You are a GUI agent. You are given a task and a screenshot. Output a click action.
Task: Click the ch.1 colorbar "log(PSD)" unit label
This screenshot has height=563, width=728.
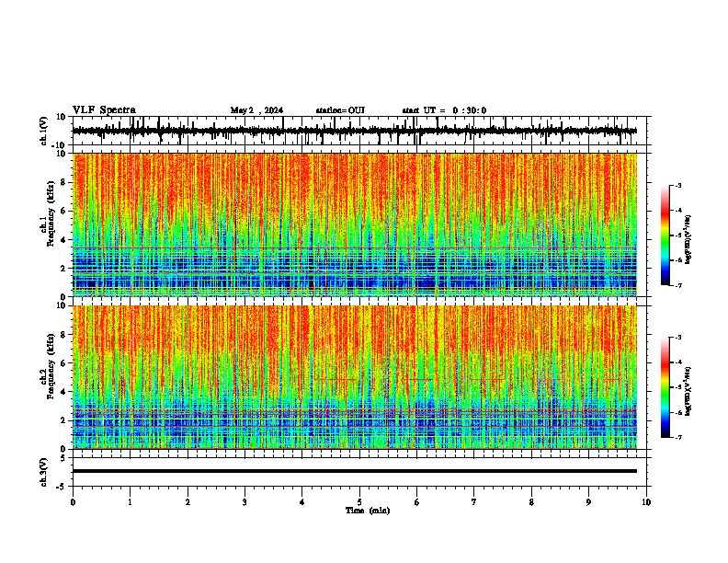coord(688,240)
